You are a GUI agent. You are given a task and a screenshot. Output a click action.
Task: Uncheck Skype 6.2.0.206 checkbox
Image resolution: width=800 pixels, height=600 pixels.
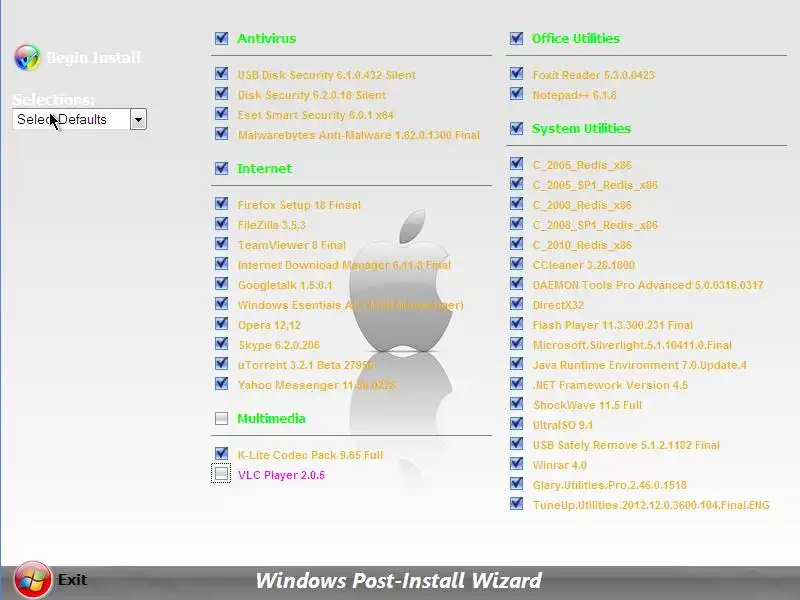(221, 344)
